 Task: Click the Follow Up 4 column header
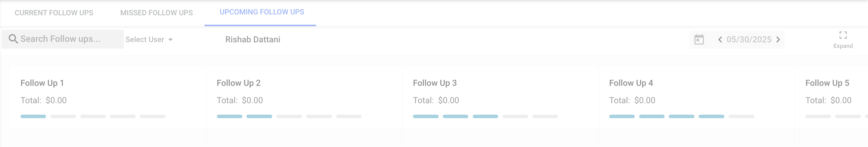pos(631,83)
